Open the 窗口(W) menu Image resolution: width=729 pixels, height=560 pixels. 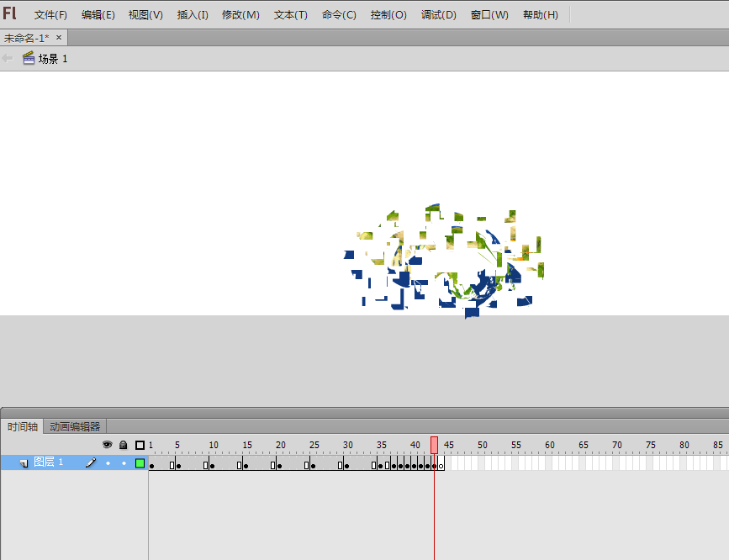pos(489,15)
